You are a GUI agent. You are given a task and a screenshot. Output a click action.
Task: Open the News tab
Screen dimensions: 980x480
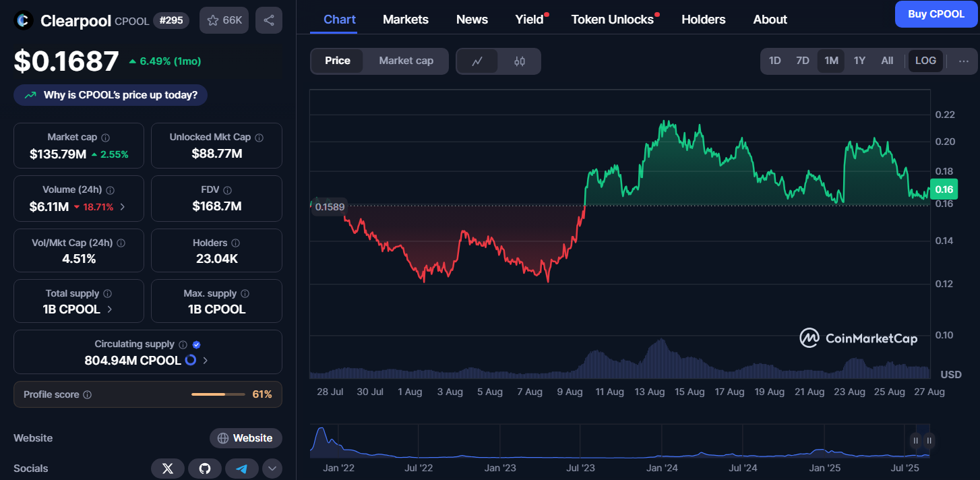472,20
